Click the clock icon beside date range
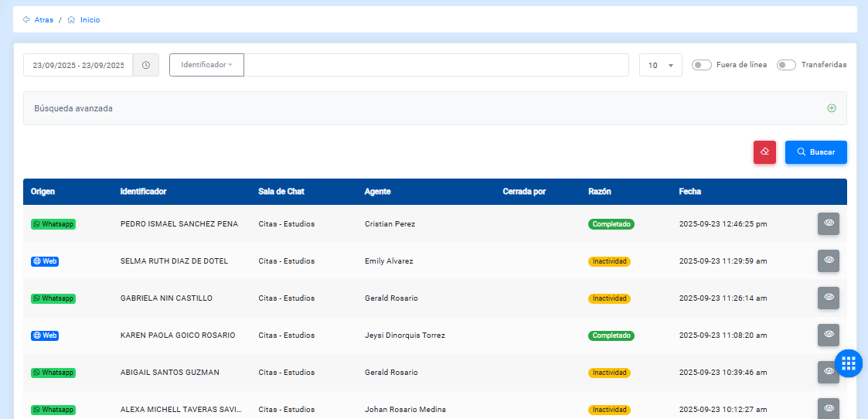The width and height of the screenshot is (868, 419). 145,65
